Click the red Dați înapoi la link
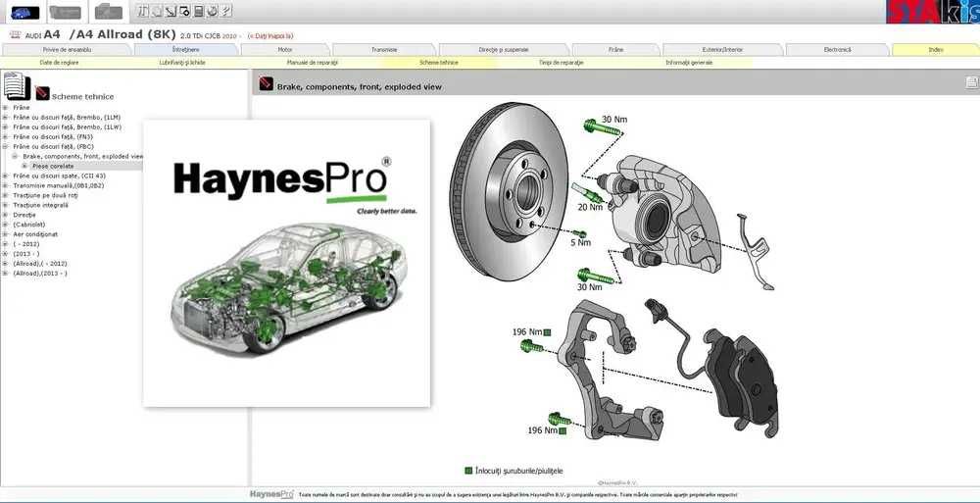 click(x=270, y=36)
